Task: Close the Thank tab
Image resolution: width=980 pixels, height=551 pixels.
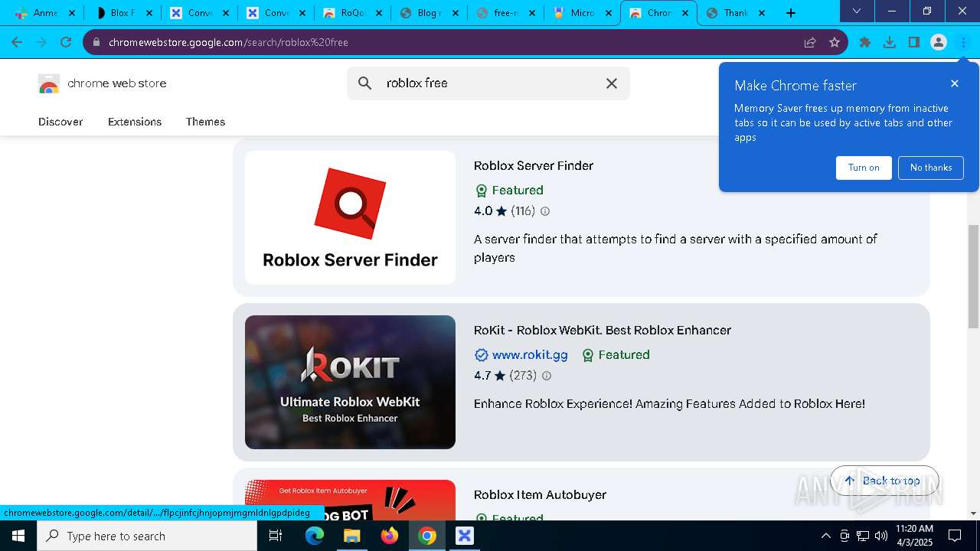Action: [x=761, y=13]
